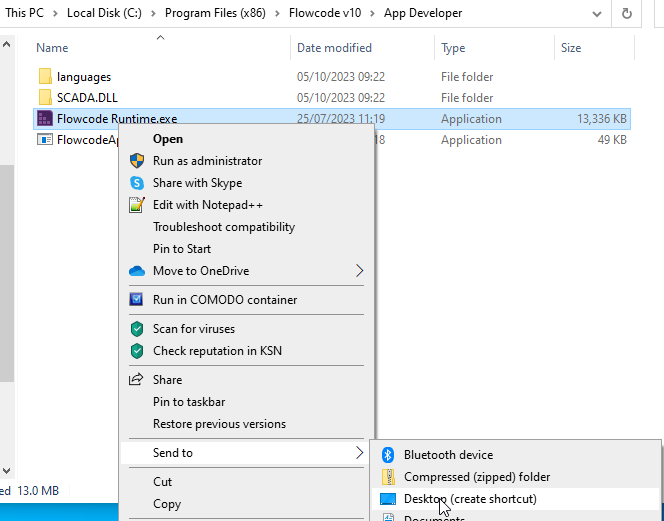This screenshot has height=521, width=664.
Task: Choose Open from the context menu
Action: click(247, 139)
